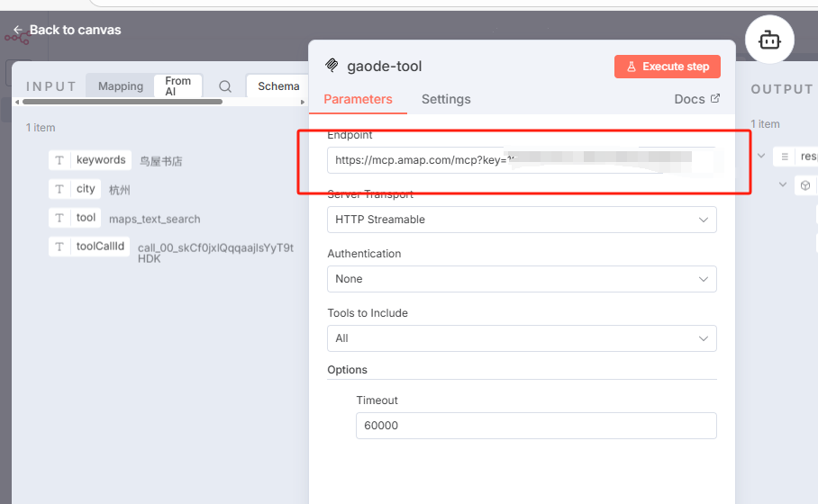Open the Server Transport dropdown
This screenshot has width=818, height=504.
coord(522,220)
